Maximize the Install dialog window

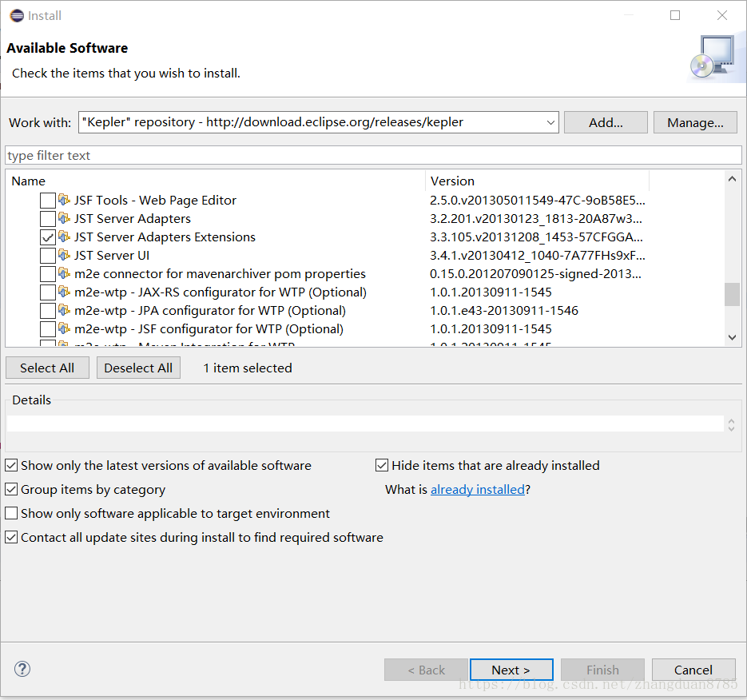675,15
